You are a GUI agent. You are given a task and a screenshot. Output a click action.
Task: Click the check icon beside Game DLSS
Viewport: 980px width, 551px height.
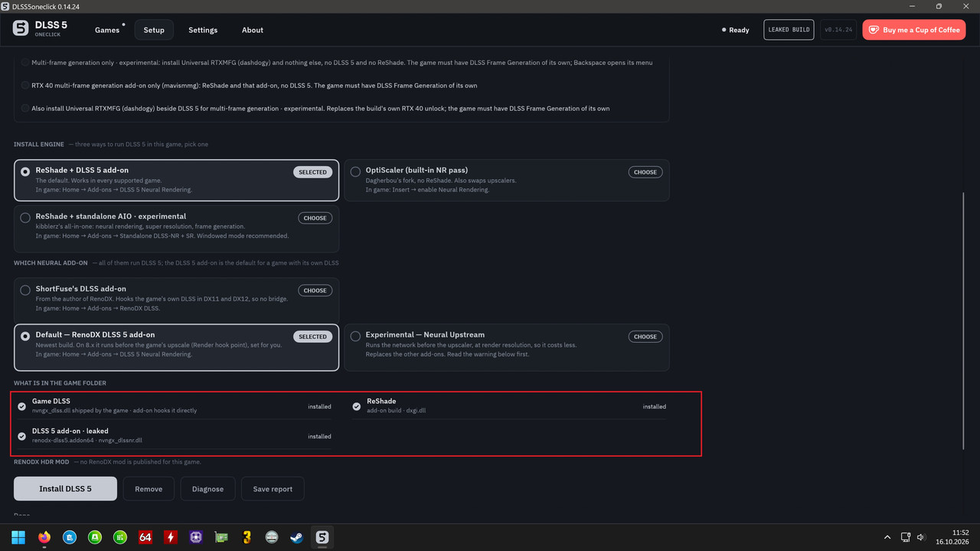[x=21, y=406]
